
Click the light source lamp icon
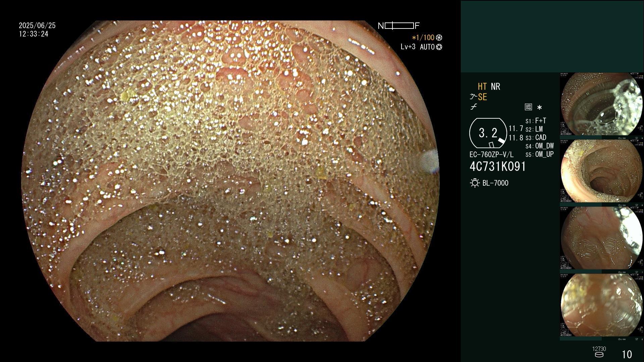click(x=475, y=183)
